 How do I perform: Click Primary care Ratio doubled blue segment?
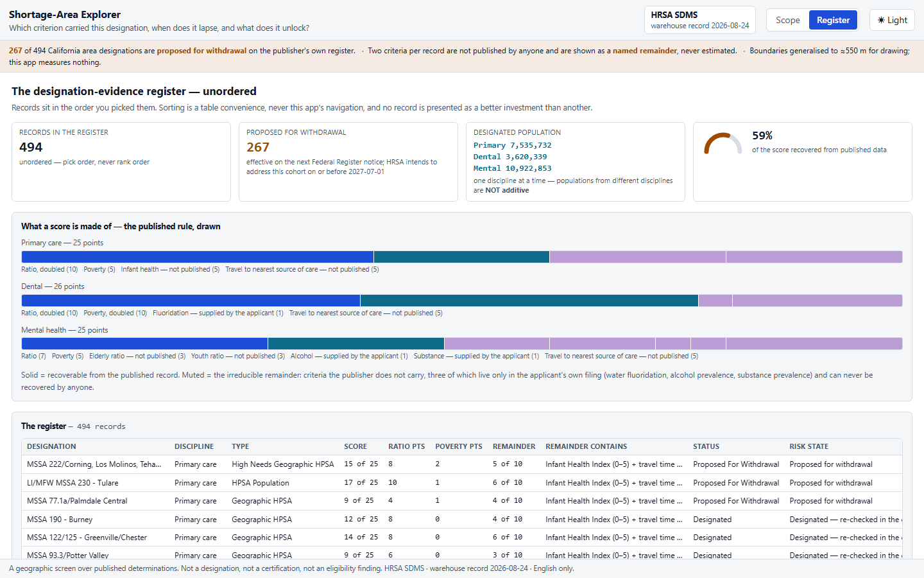point(198,257)
